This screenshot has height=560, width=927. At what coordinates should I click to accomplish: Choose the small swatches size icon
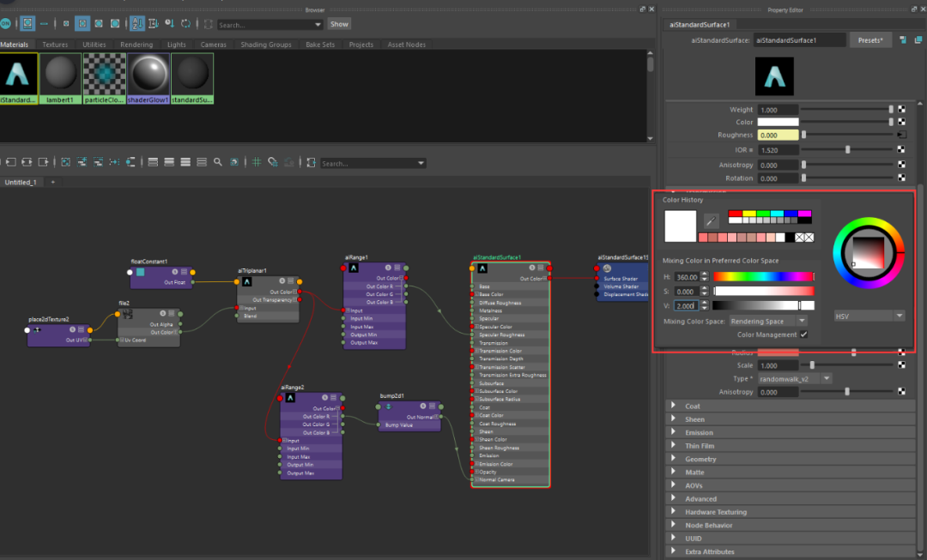pyautogui.click(x=66, y=24)
